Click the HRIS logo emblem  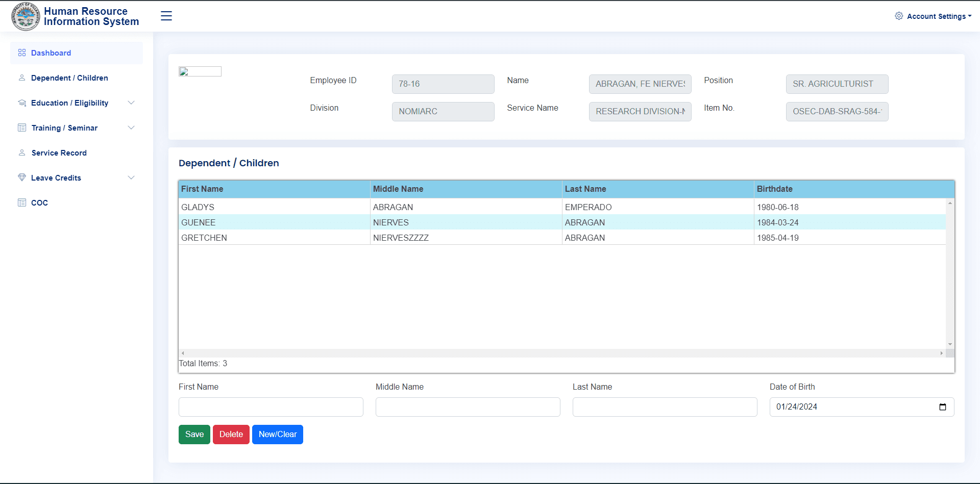pyautogui.click(x=26, y=16)
